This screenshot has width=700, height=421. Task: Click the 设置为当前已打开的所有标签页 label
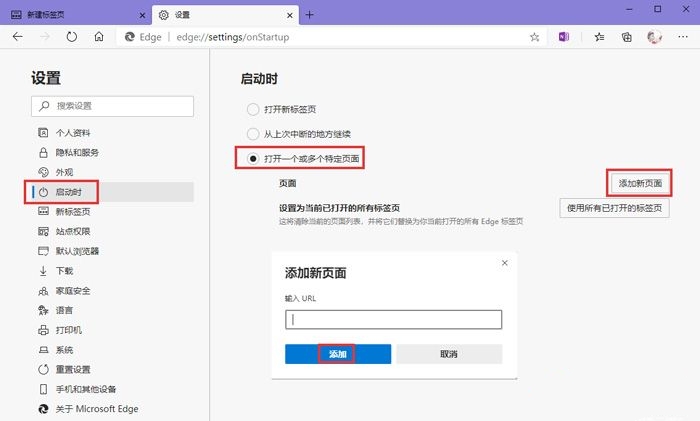[339, 208]
